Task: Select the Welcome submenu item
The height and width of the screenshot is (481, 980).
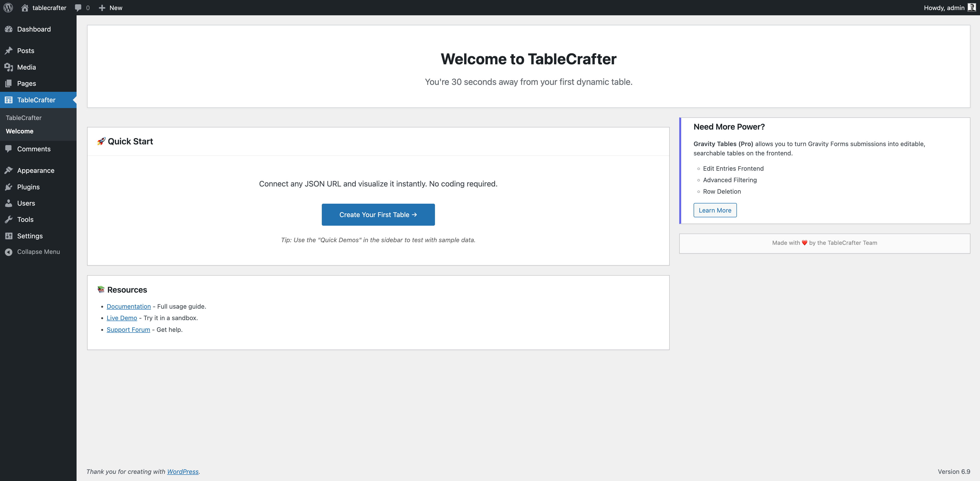Action: coord(19,131)
